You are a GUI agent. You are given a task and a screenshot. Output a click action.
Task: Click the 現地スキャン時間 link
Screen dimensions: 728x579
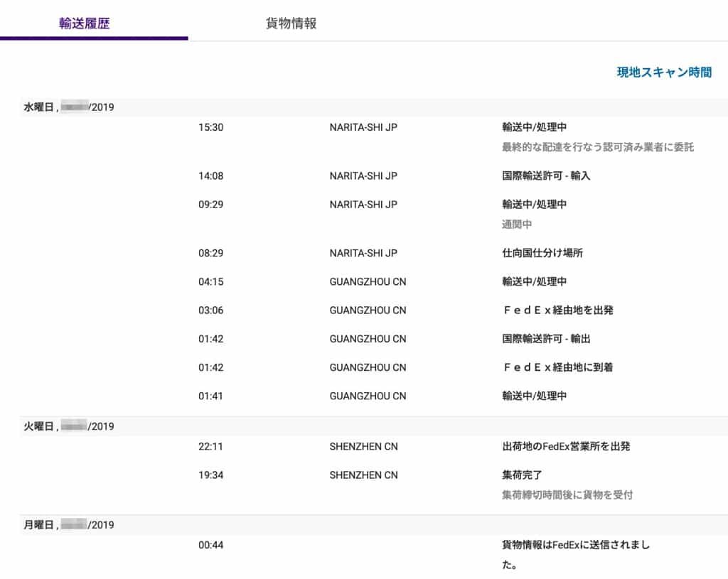[664, 72]
